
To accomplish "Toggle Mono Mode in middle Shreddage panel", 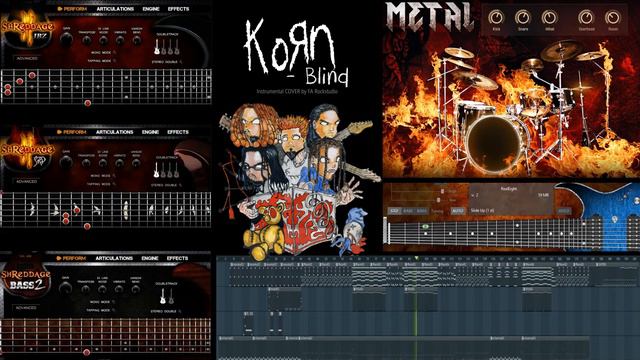I will click(114, 176).
